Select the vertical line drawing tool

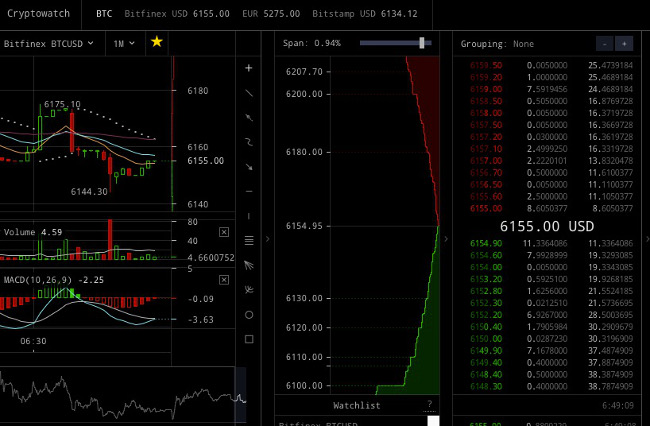[x=249, y=216]
